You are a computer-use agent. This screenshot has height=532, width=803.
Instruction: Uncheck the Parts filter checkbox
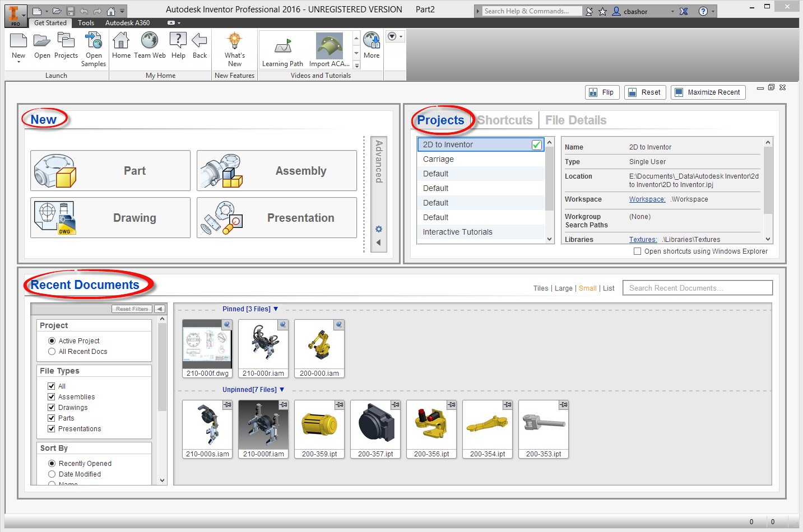coord(52,418)
